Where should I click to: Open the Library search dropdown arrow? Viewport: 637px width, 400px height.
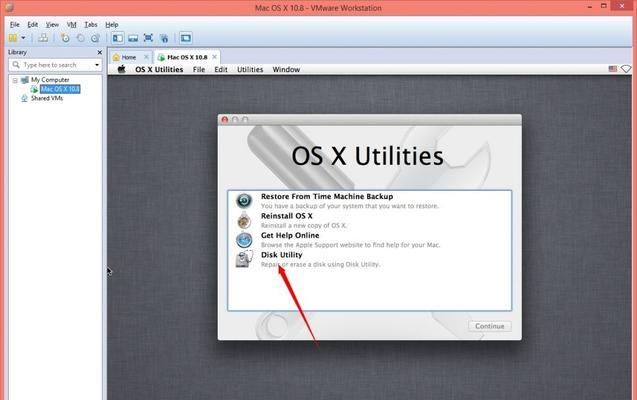(x=97, y=65)
